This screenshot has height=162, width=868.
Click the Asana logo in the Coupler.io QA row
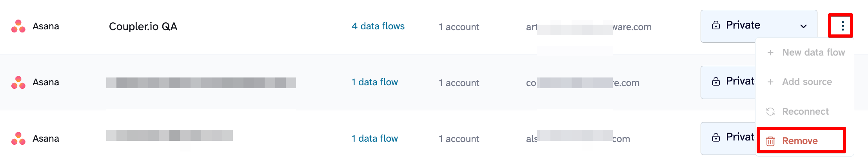tap(18, 26)
